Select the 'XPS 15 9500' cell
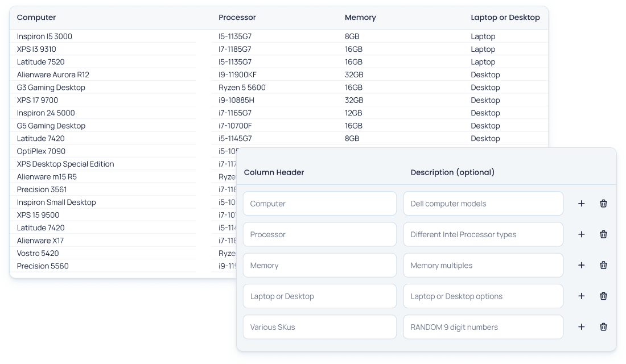The width and height of the screenshot is (626, 364). click(x=38, y=215)
